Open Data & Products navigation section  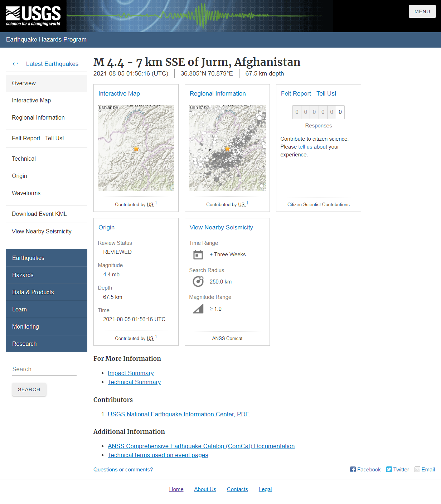[47, 292]
